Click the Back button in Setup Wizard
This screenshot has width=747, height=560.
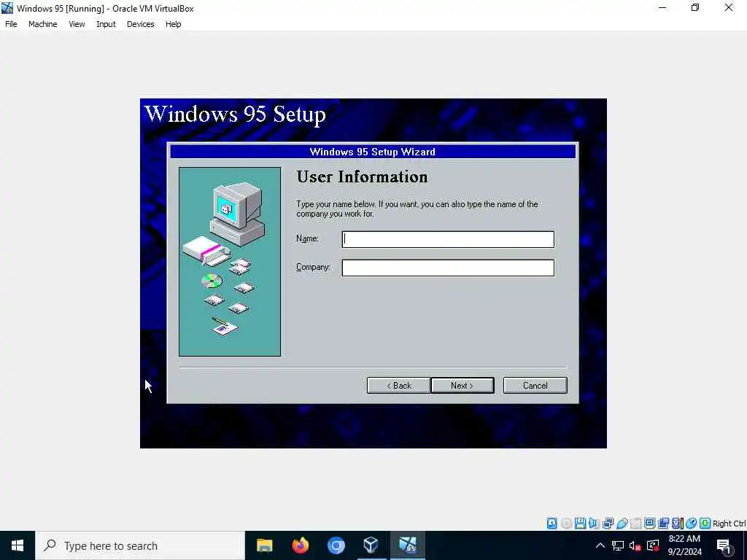pyautogui.click(x=399, y=386)
